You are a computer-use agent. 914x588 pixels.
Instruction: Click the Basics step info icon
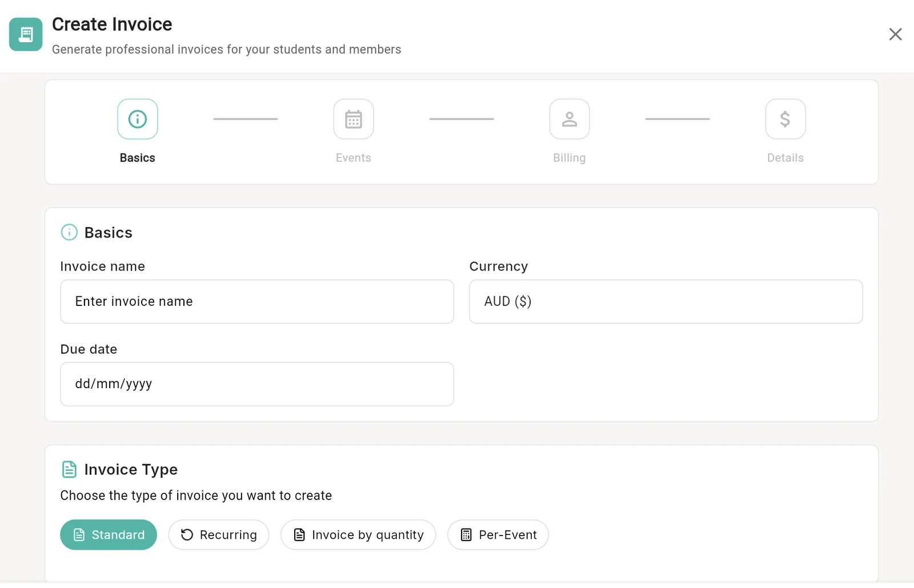138,119
